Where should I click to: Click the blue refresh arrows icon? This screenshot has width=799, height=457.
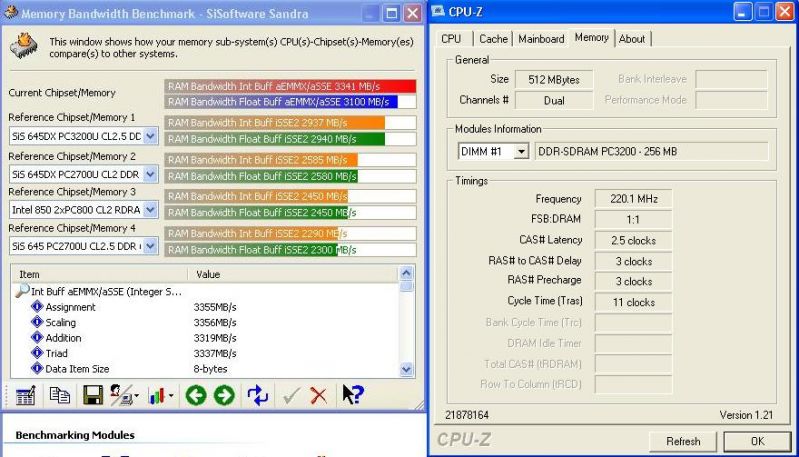(x=257, y=395)
